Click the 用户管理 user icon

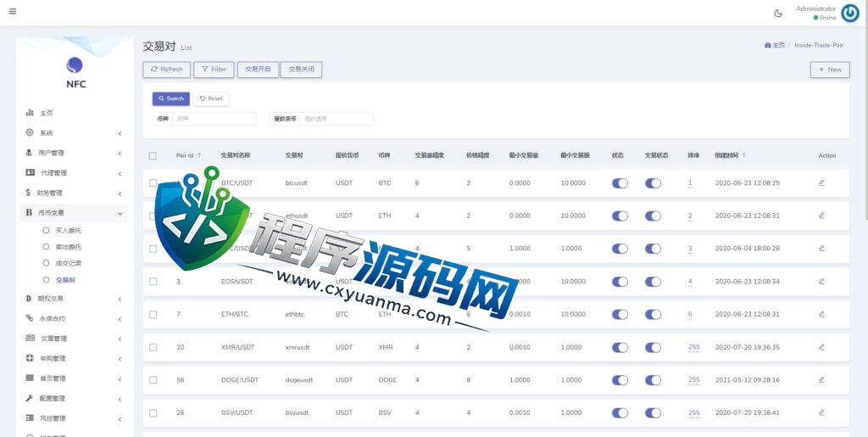tap(30, 153)
